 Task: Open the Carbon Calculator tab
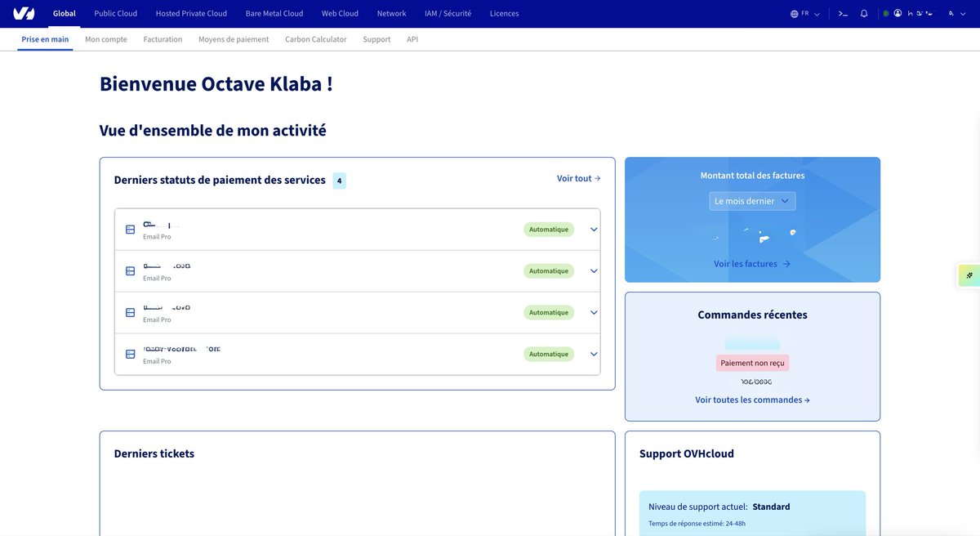[315, 38]
